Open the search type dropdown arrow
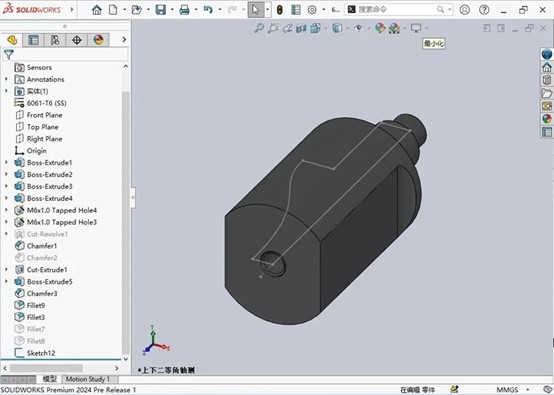The width and height of the screenshot is (554, 395). pyautogui.click(x=450, y=10)
